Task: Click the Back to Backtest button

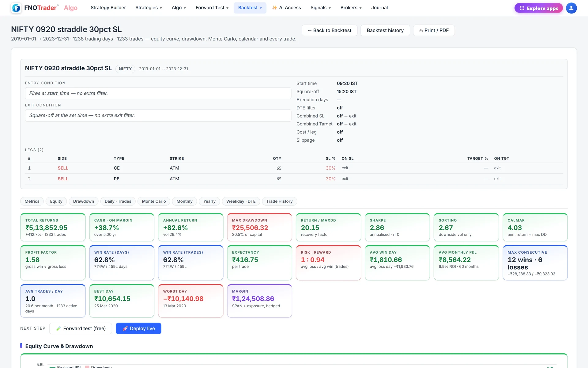Action: pos(330,30)
